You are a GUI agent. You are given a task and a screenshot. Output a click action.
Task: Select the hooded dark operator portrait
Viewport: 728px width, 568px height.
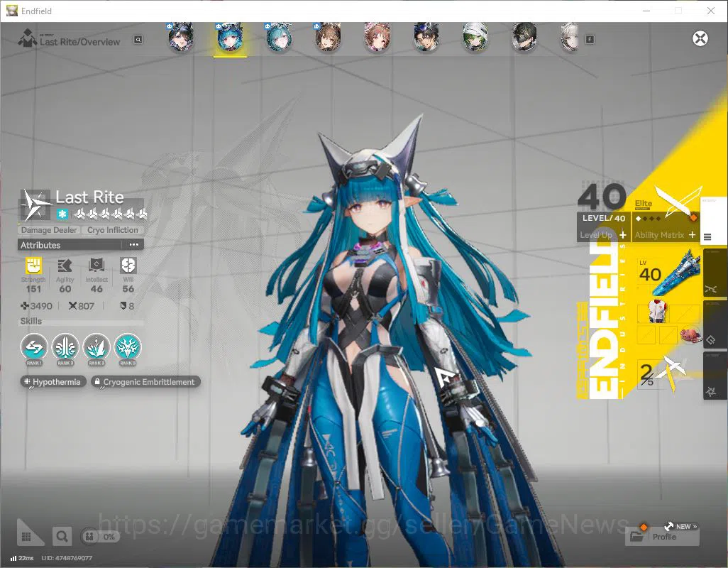524,38
